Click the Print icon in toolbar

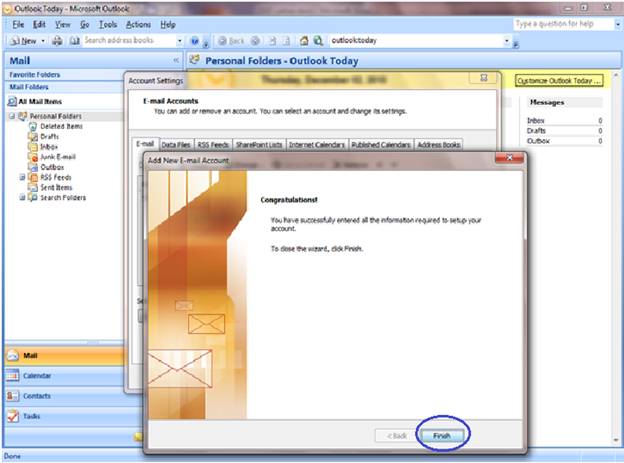(x=57, y=41)
